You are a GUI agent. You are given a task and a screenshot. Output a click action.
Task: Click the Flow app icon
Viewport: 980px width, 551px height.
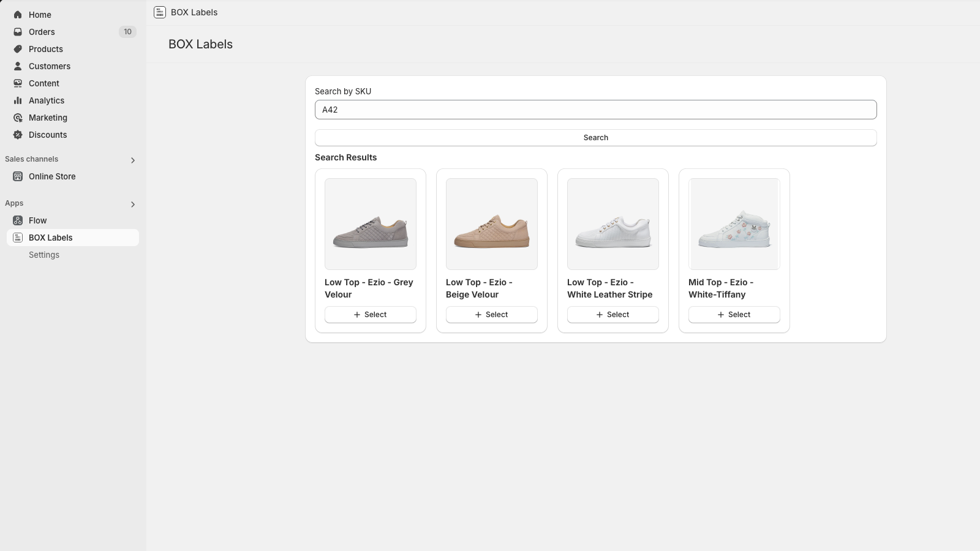[x=17, y=220]
